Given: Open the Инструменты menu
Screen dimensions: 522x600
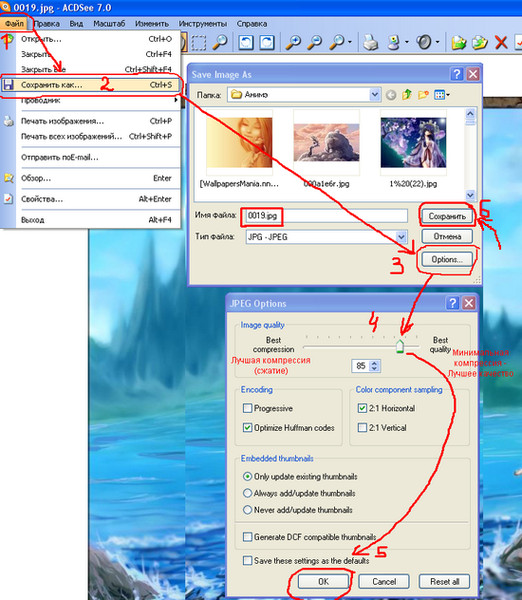Looking at the screenshot, I should [x=202, y=24].
